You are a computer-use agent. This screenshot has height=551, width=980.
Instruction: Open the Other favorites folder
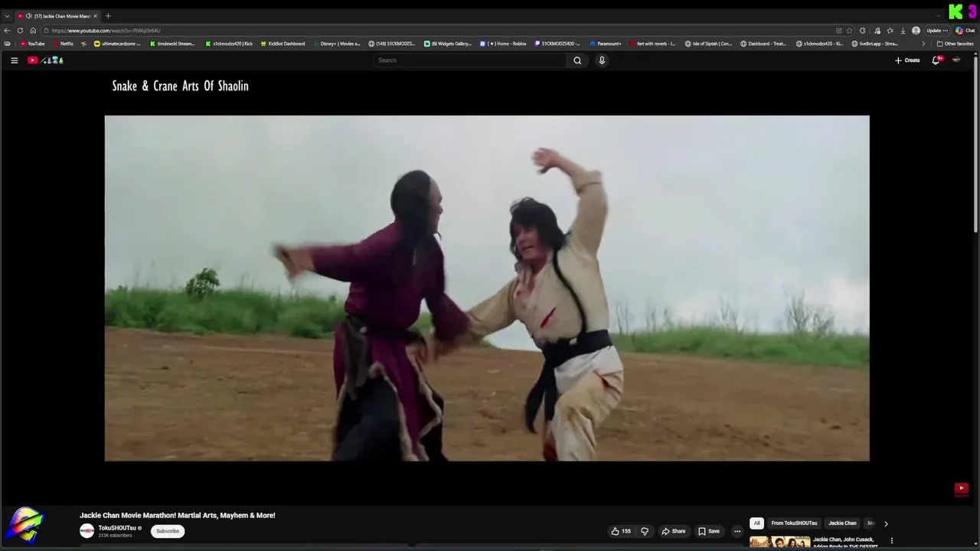955,44
